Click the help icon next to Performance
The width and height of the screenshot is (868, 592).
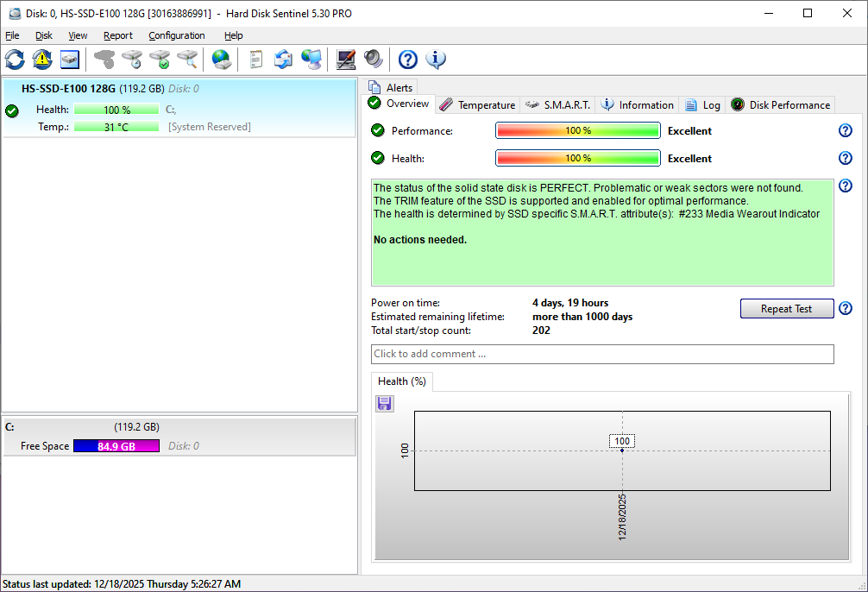point(846,130)
